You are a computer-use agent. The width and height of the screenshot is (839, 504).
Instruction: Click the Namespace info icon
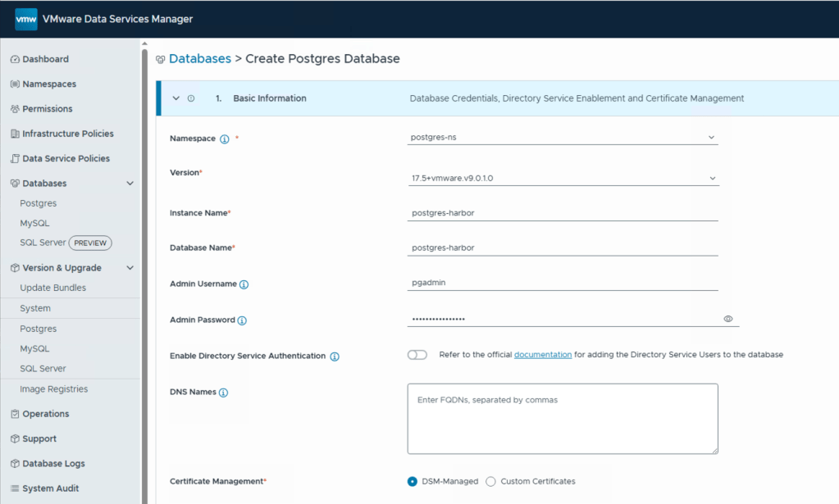tap(225, 139)
